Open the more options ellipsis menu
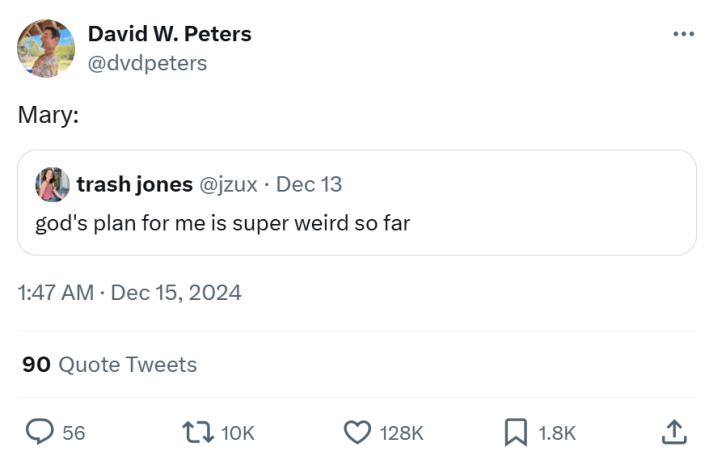Image resolution: width=709 pixels, height=456 pixels. point(683,33)
